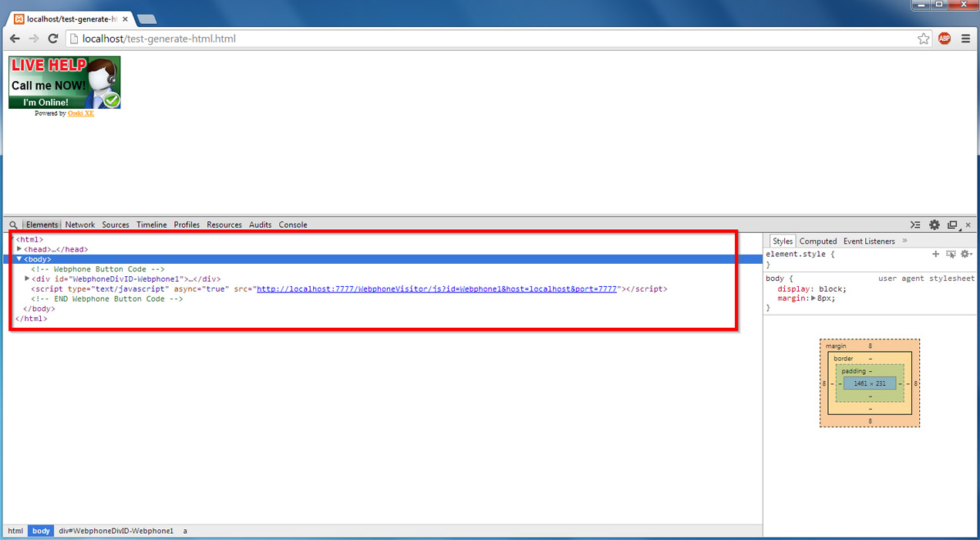
Task: Click the margin label in box model
Action: [x=836, y=346]
